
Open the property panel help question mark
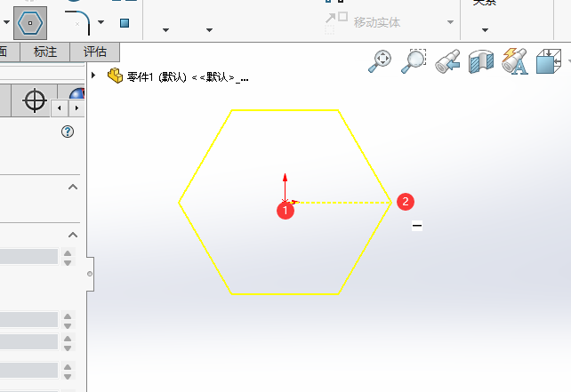(68, 132)
